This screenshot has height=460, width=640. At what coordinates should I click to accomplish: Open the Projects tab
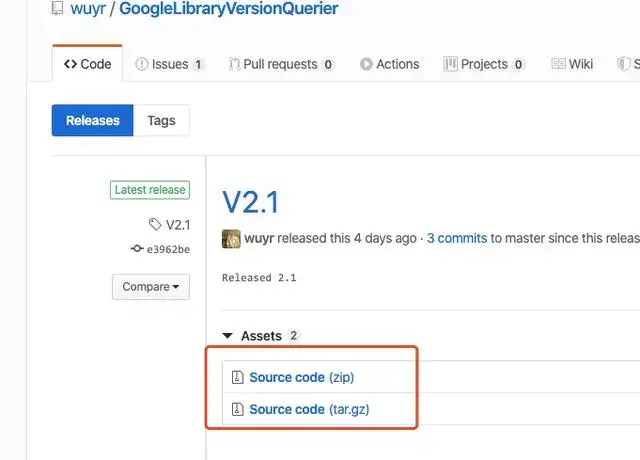484,64
